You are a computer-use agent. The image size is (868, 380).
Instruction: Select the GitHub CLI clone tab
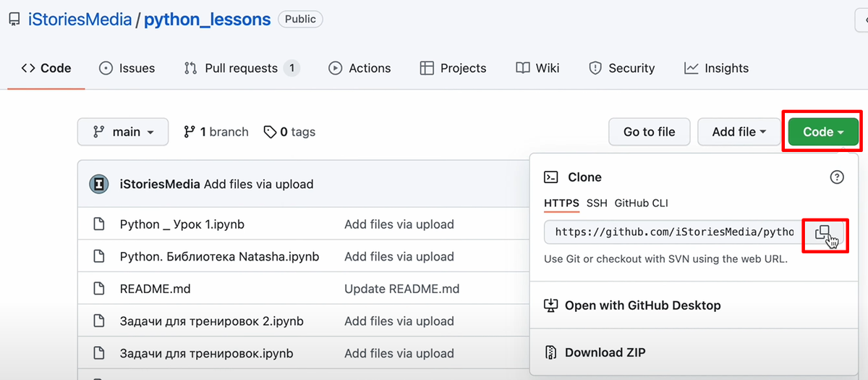641,203
